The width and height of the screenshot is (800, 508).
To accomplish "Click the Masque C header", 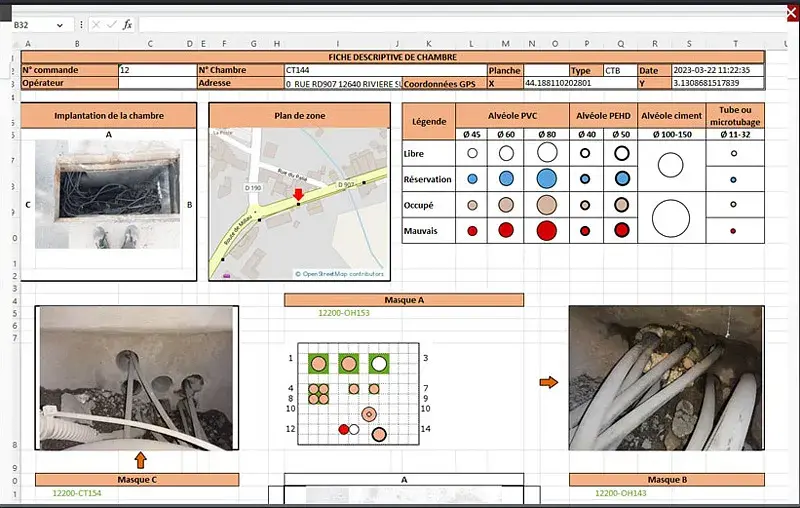I will point(137,479).
